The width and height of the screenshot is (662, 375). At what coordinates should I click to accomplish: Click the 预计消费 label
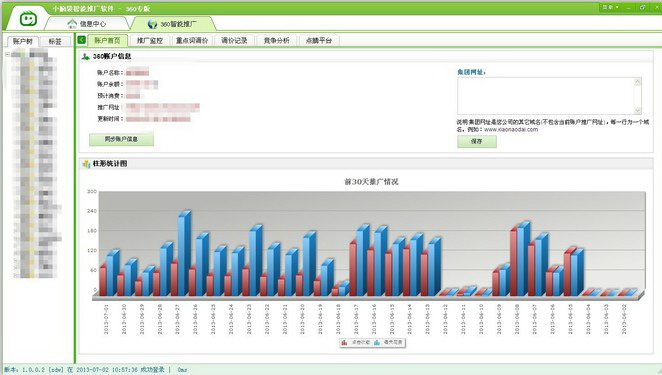click(110, 96)
